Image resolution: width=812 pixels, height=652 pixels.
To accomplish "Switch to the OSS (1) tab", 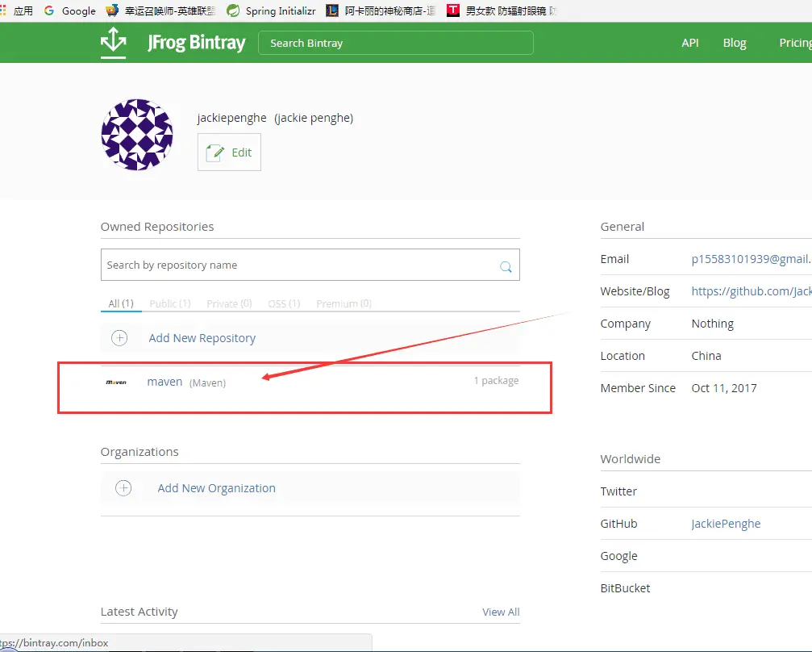I will pyautogui.click(x=284, y=303).
